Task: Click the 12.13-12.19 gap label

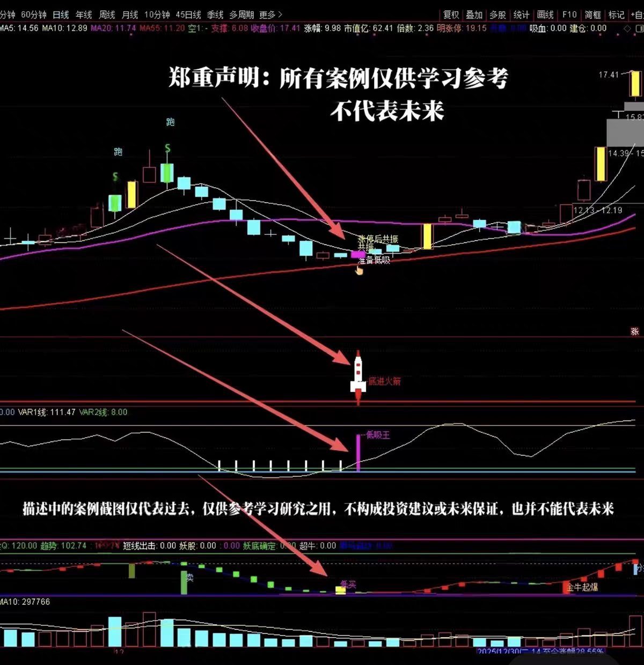Action: tap(597, 210)
